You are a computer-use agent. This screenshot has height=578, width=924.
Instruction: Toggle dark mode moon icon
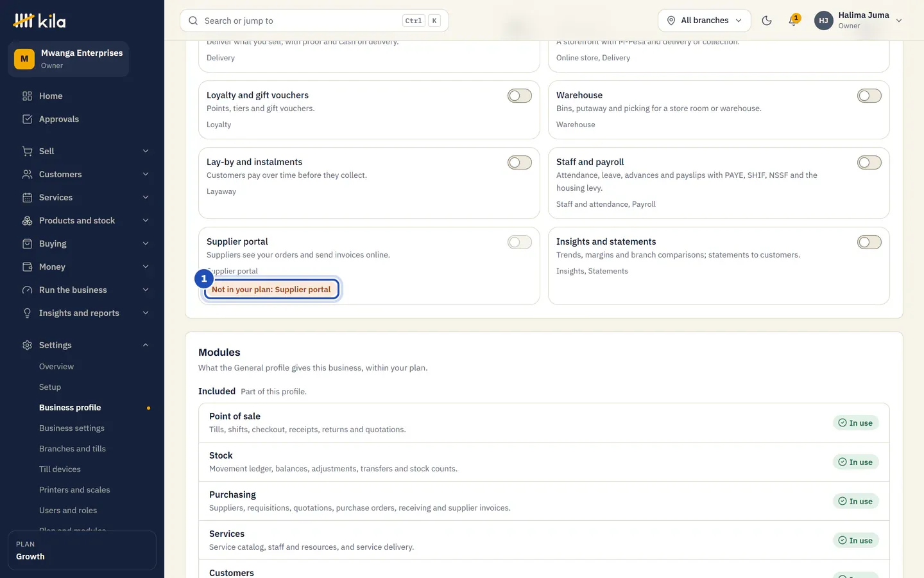(x=767, y=21)
